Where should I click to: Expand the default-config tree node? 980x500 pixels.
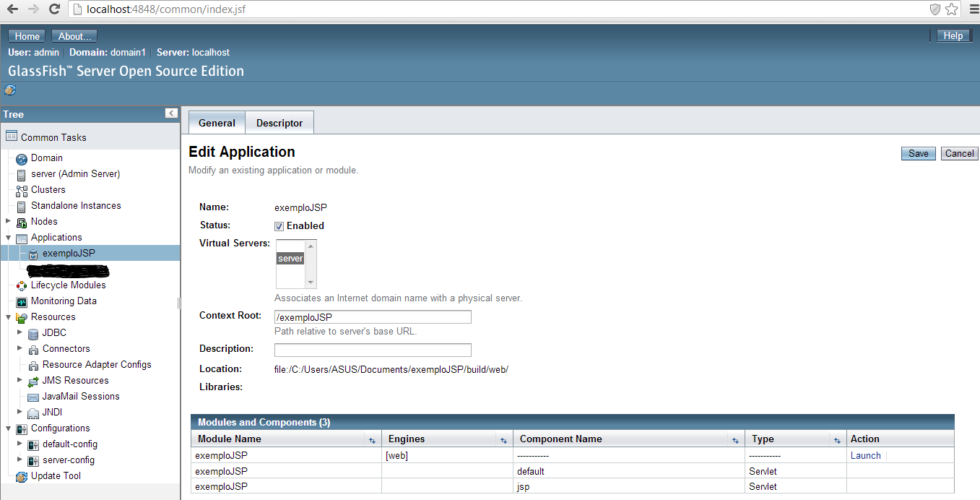click(x=19, y=444)
